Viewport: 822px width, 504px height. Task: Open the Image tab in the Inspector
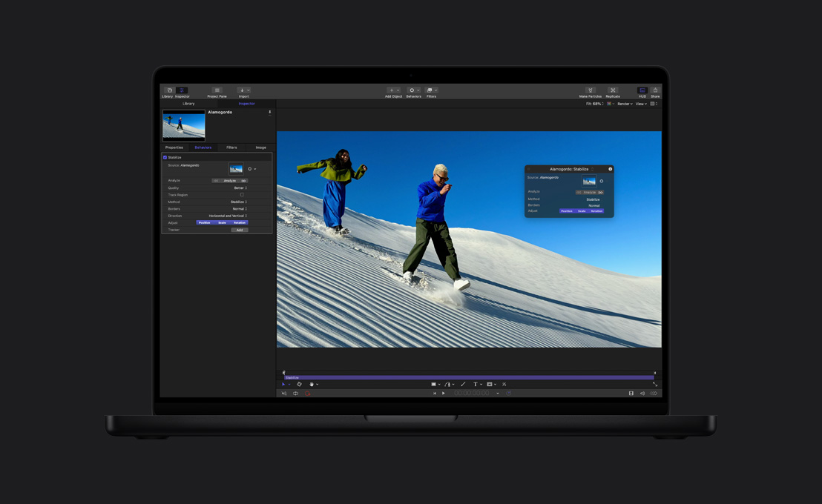[x=261, y=147]
